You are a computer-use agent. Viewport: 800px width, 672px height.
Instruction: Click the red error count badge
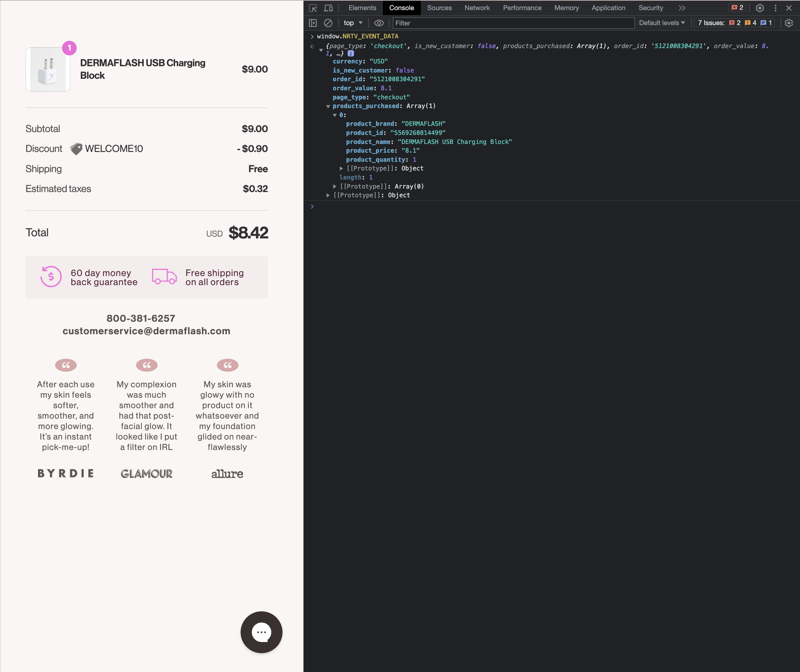click(x=737, y=8)
